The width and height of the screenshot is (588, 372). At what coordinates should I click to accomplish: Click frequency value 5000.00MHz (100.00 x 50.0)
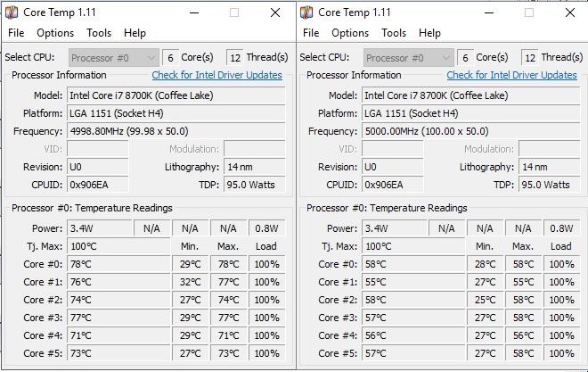[x=471, y=131]
